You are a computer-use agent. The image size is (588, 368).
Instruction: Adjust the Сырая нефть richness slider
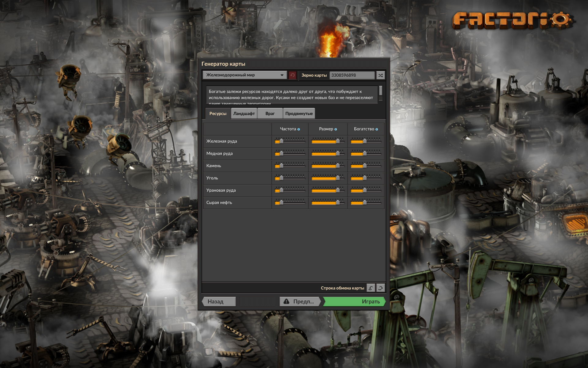366,202
